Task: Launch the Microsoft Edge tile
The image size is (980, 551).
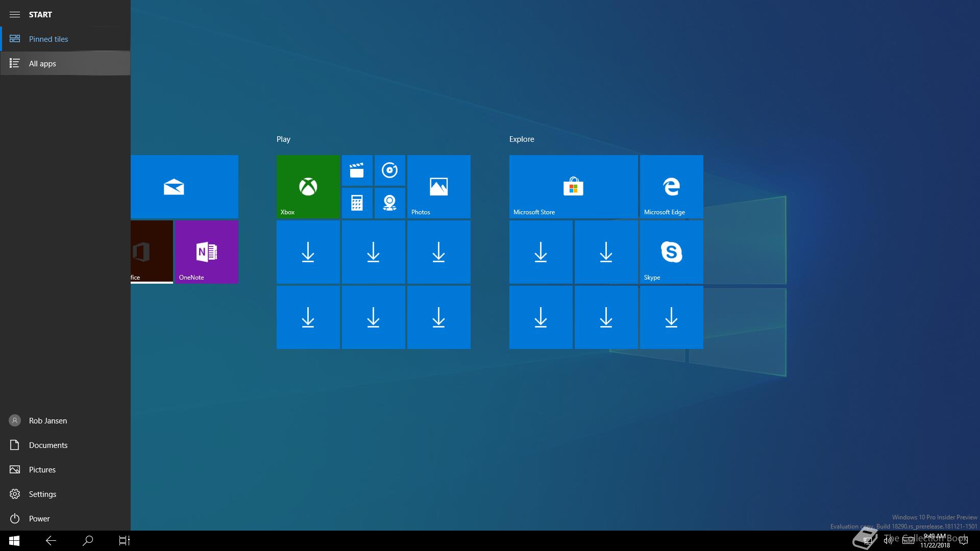Action: click(x=672, y=187)
